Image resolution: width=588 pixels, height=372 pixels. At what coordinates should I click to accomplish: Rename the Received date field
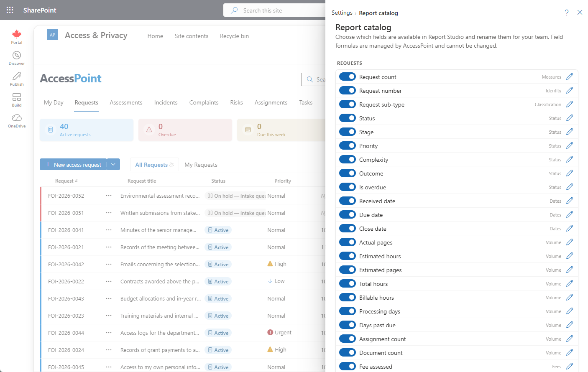tap(570, 201)
